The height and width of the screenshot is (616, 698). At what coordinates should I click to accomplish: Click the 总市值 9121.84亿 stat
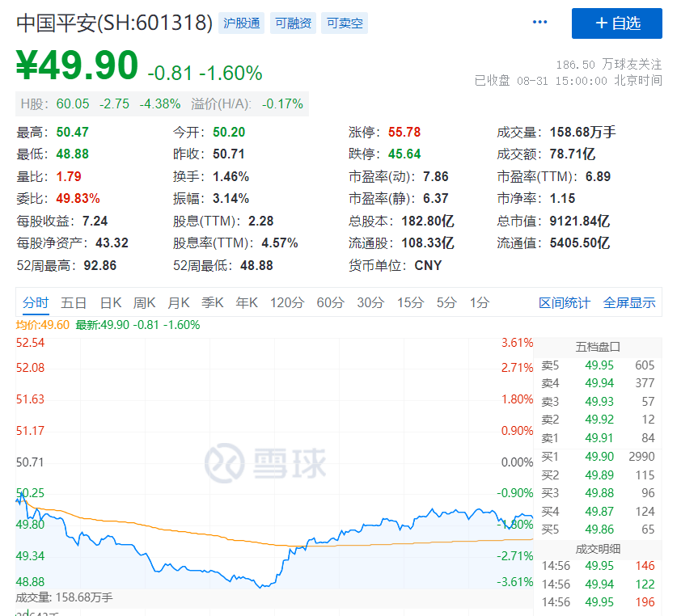553,221
